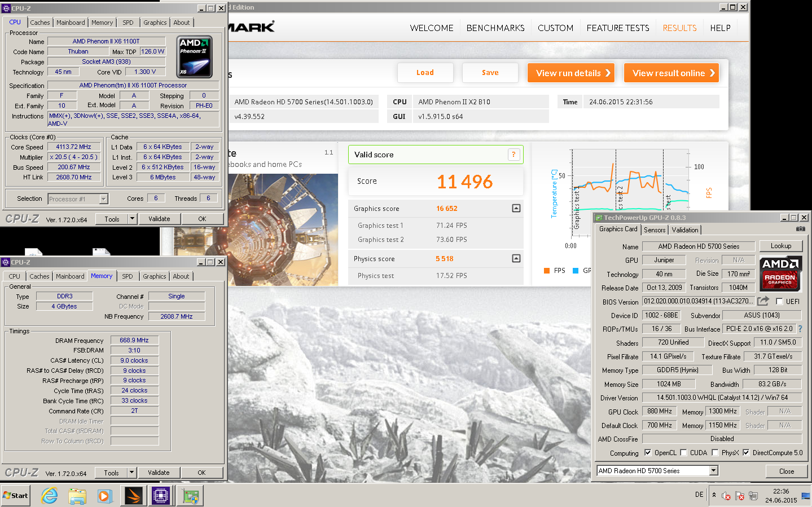Open Tools dropdown arrow in CPU-Z Memory window
Viewport: 812px width, 507px height.
coord(131,473)
